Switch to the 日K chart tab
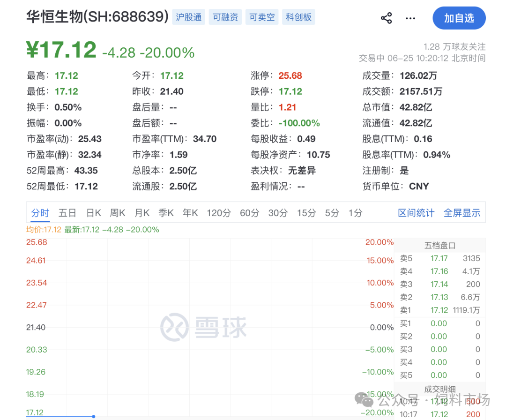This screenshot has height=420, width=506. point(94,213)
